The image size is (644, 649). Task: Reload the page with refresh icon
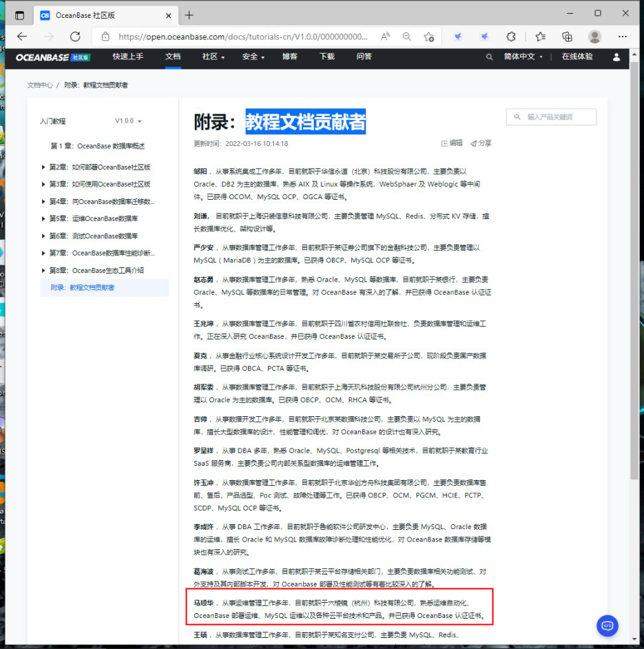coord(75,37)
